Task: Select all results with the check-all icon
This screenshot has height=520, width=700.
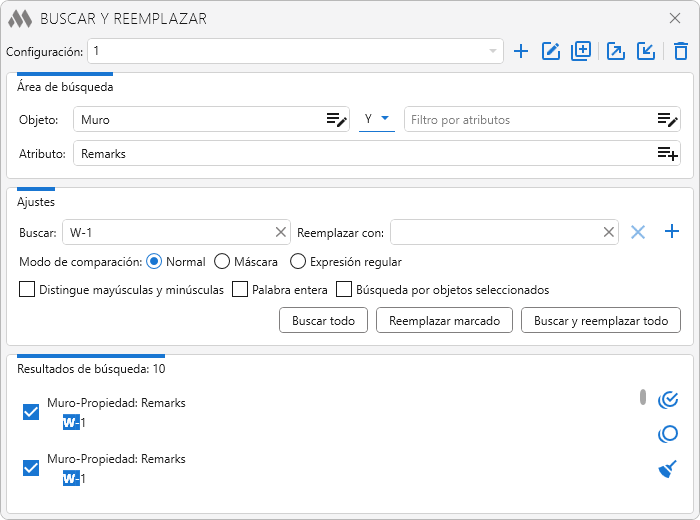Action: [668, 400]
